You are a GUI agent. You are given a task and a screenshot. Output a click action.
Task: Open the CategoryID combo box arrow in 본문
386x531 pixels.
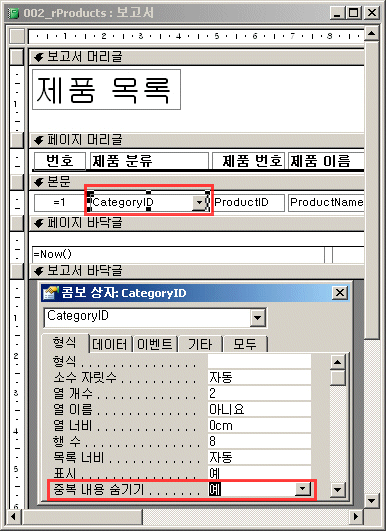tap(199, 203)
